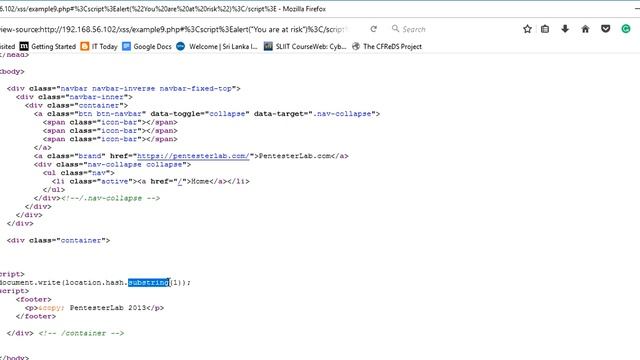640x360 pixels.
Task: Click the comment /.nav-collapse
Action: [x=111, y=198]
